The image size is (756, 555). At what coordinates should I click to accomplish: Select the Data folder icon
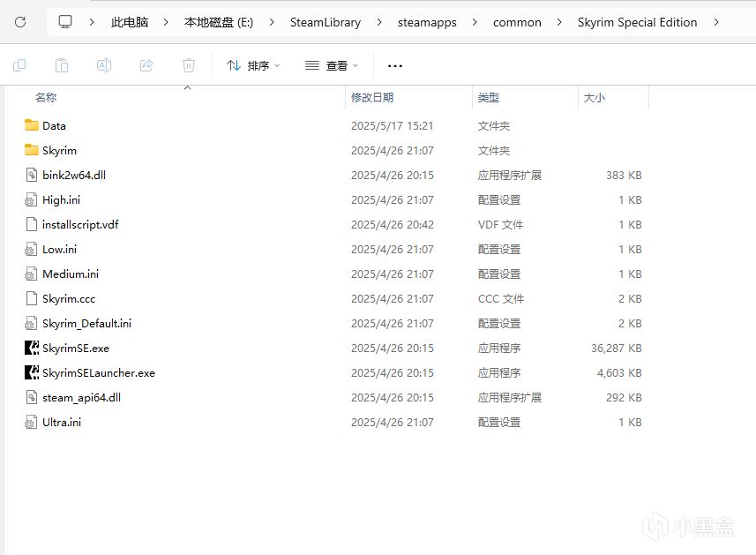point(32,125)
